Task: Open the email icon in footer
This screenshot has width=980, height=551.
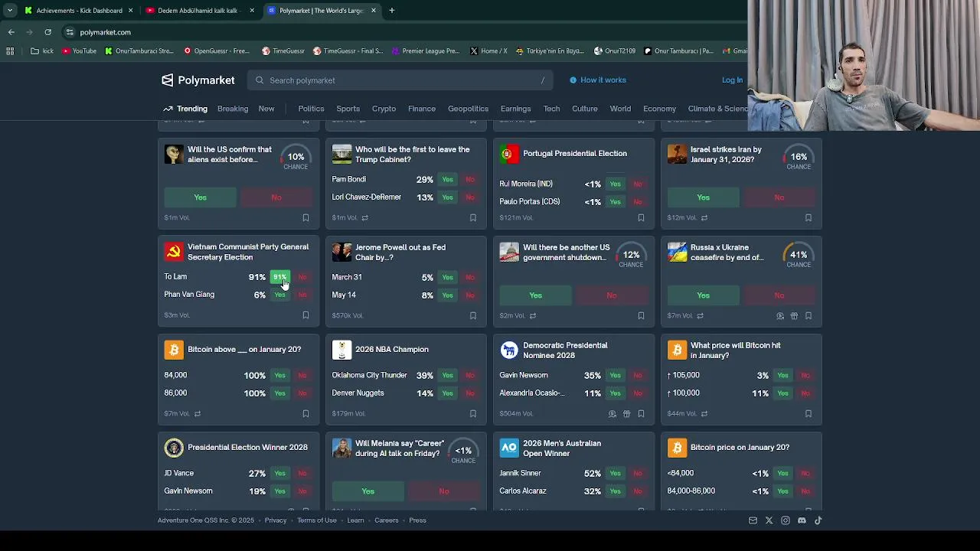Action: (753, 520)
